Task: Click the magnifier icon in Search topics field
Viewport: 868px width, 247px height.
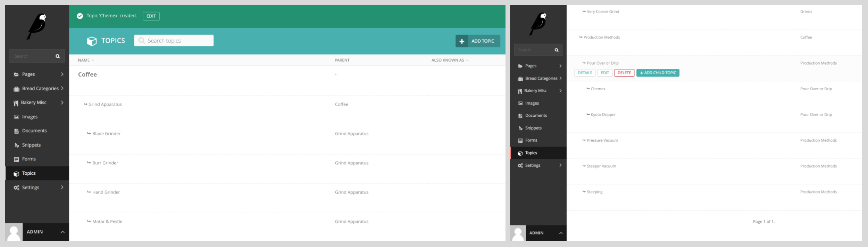Action: coord(141,41)
